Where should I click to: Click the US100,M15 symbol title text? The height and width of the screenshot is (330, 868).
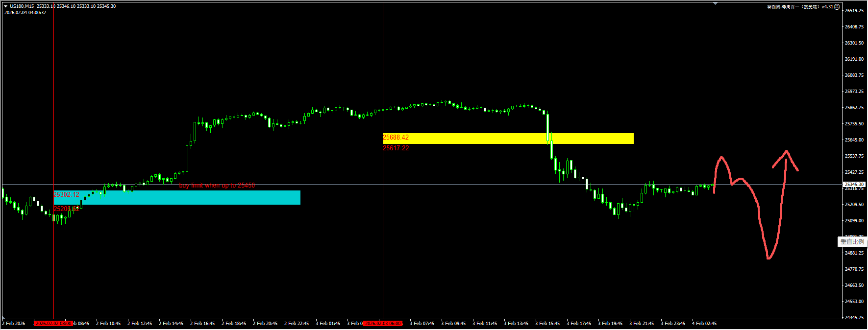coord(22,6)
